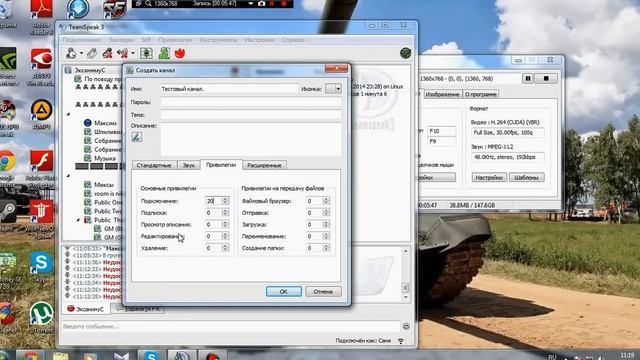640x360 pixels.
Task: Click the chat log vertical scrollbar
Action: [x=405, y=274]
